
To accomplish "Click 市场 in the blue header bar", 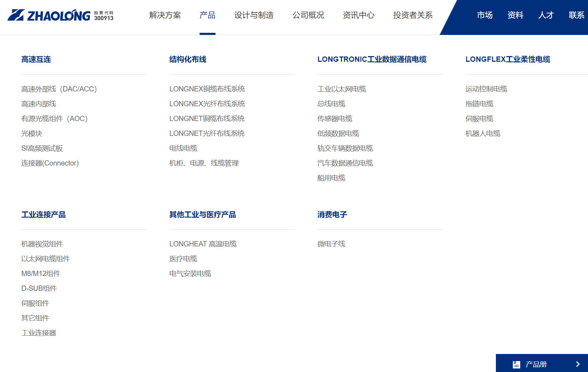I will coord(485,15).
